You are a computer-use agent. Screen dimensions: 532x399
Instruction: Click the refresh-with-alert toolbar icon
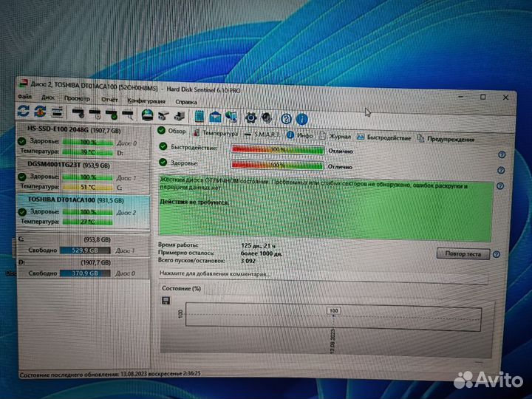click(x=40, y=112)
